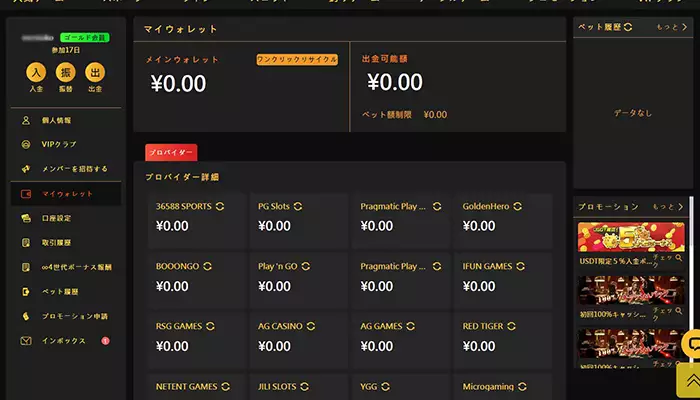Reload the ベット履歴 panel with its refresh icon
Image resolution: width=700 pixels, height=400 pixels.
pos(628,27)
